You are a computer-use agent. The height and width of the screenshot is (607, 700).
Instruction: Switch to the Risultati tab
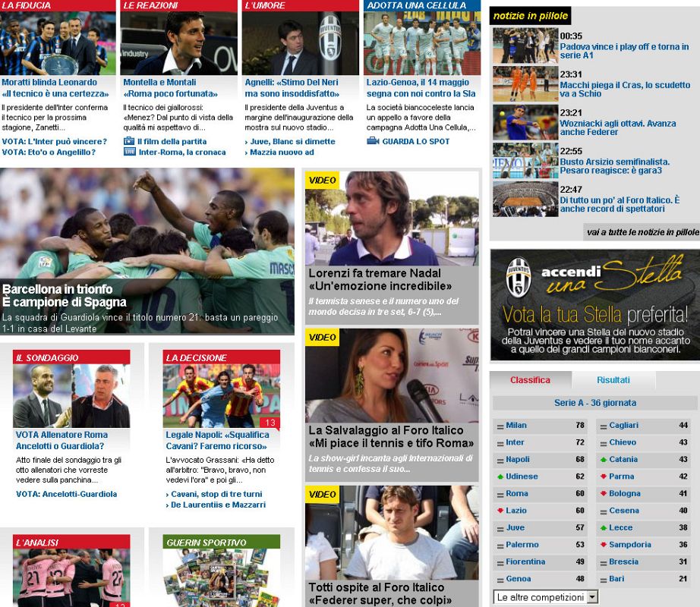[613, 380]
